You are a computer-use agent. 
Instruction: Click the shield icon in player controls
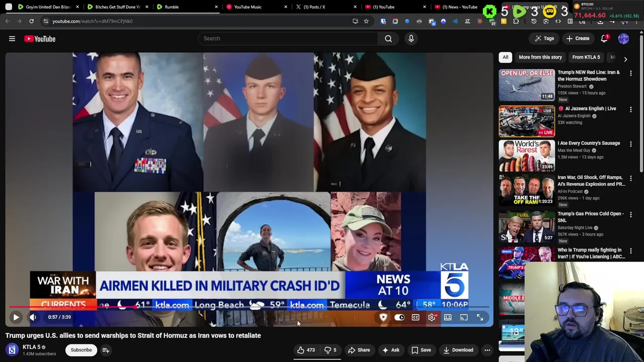(x=383, y=317)
